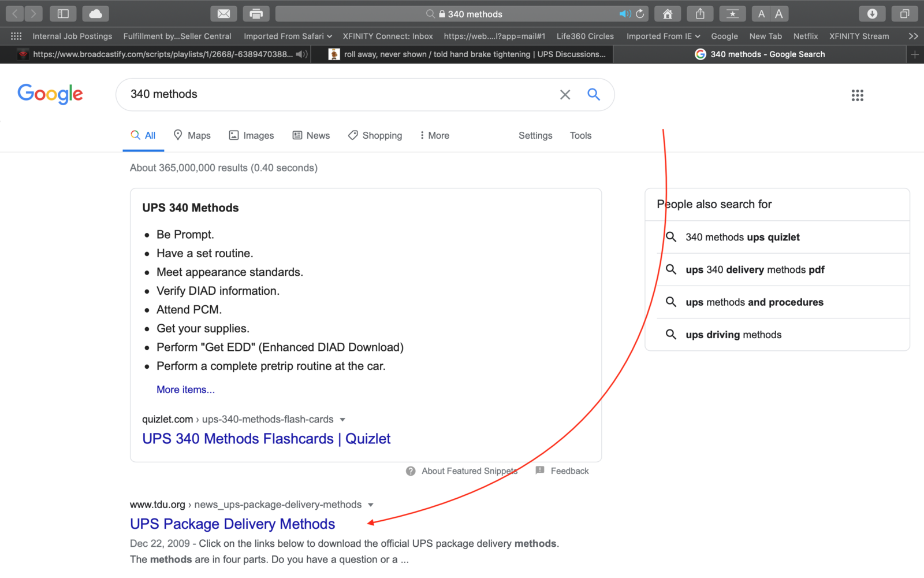Search ups driving methods suggestion
The image size is (924, 578).
777,334
